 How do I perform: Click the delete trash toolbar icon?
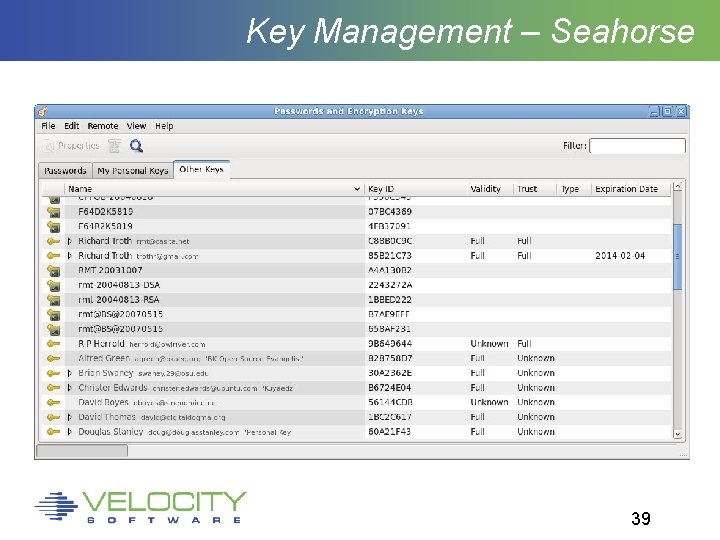[114, 146]
